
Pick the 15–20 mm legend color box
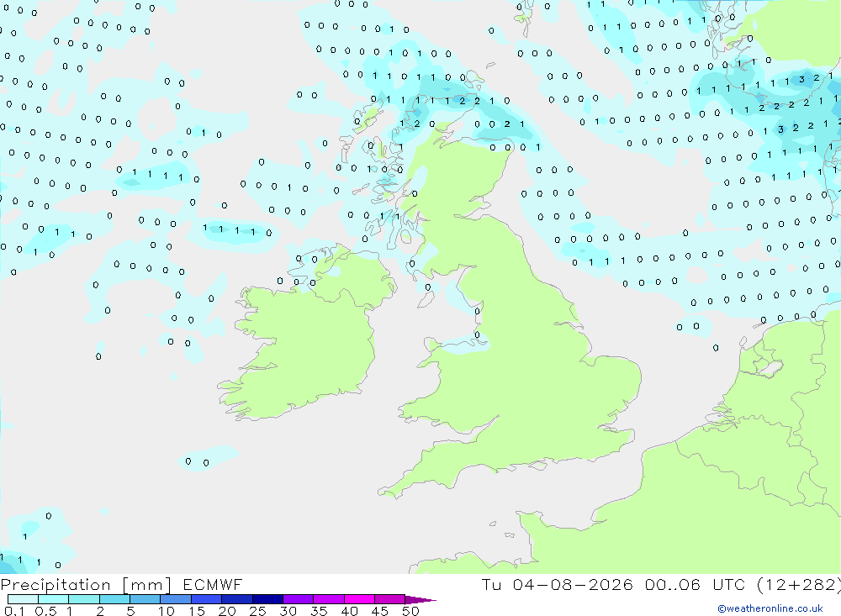pos(206,599)
